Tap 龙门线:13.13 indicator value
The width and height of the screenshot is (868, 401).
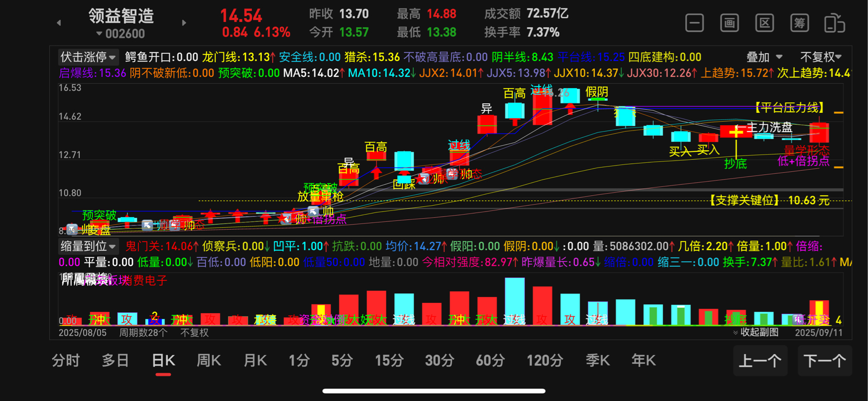(239, 57)
